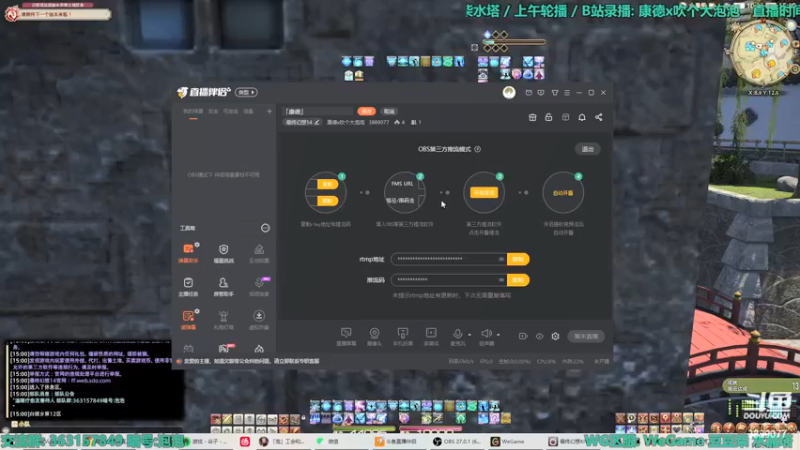Open the download virtual-avatar tool
The width and height of the screenshot is (800, 450).
259,320
